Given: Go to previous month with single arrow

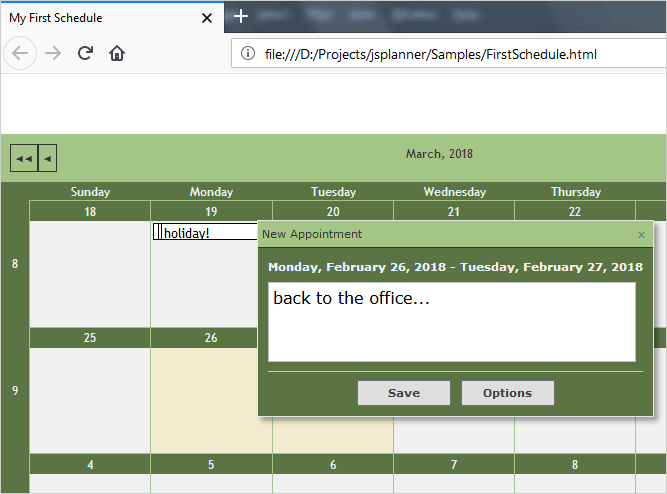Looking at the screenshot, I should (47, 158).
